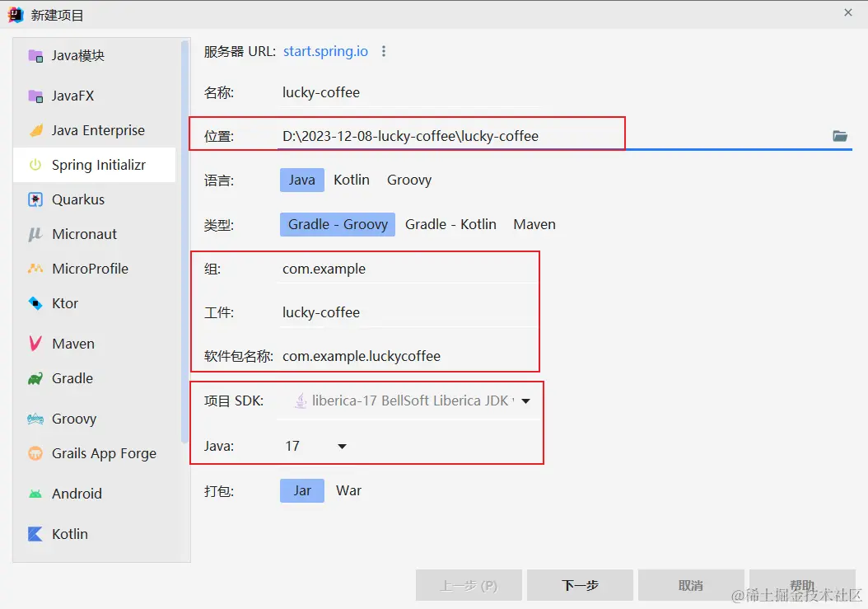
Task: Select MicroProfile text in sidebar
Action: pos(91,269)
